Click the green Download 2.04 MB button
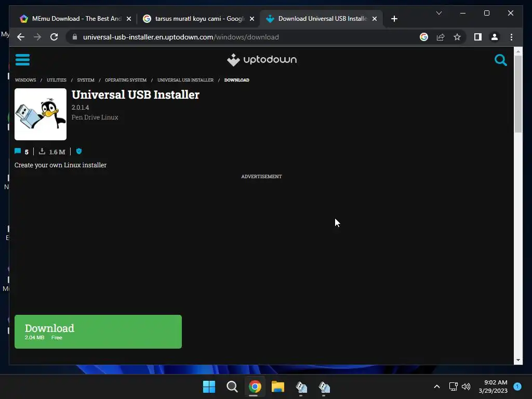532x399 pixels. pyautogui.click(x=98, y=331)
